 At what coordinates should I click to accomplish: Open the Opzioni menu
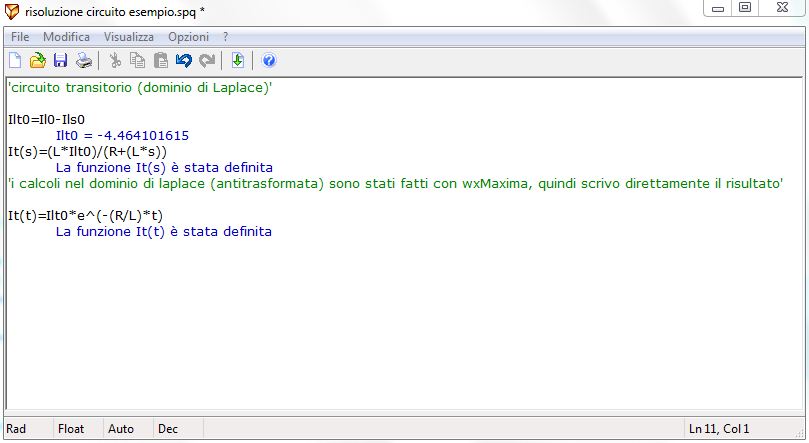[x=188, y=36]
